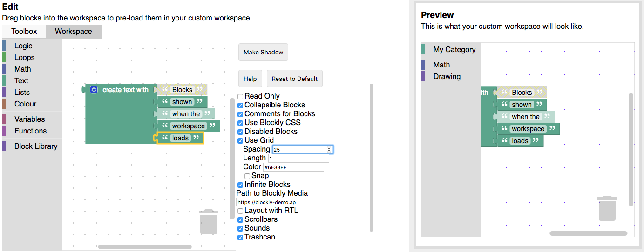Click the gear mutator icon on create text block
Screen dimensions: 644x252
[x=94, y=90]
